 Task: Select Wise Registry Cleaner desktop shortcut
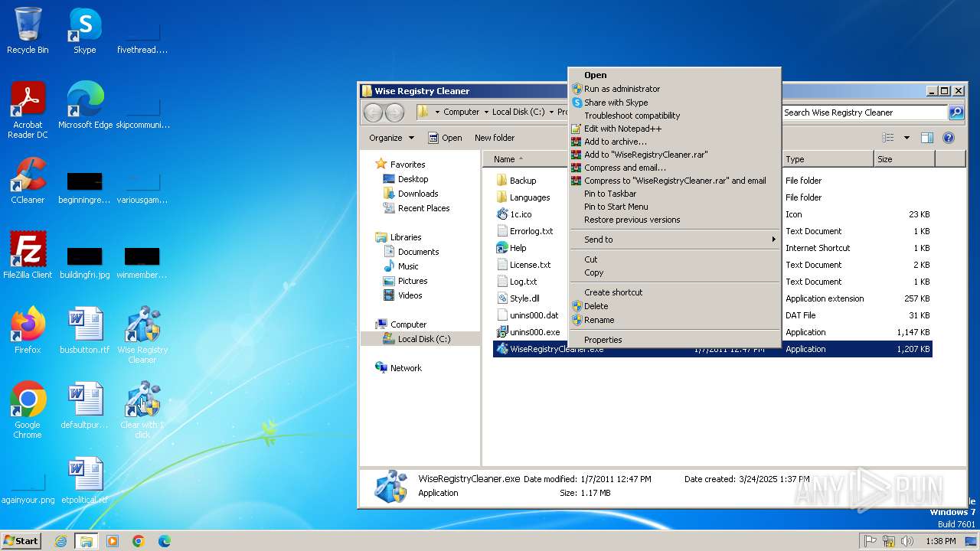point(142,335)
